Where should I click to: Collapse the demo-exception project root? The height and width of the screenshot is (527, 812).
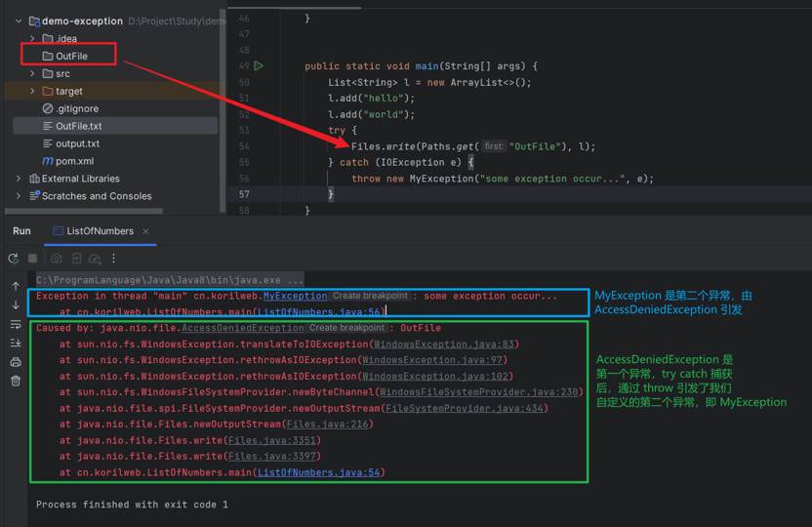pos(19,20)
